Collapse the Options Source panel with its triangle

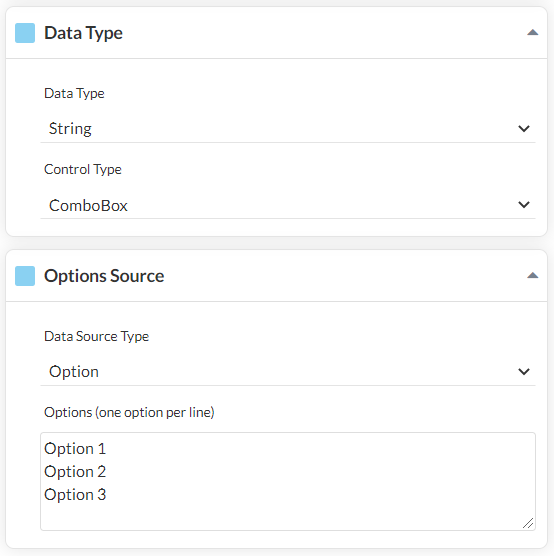point(532,276)
